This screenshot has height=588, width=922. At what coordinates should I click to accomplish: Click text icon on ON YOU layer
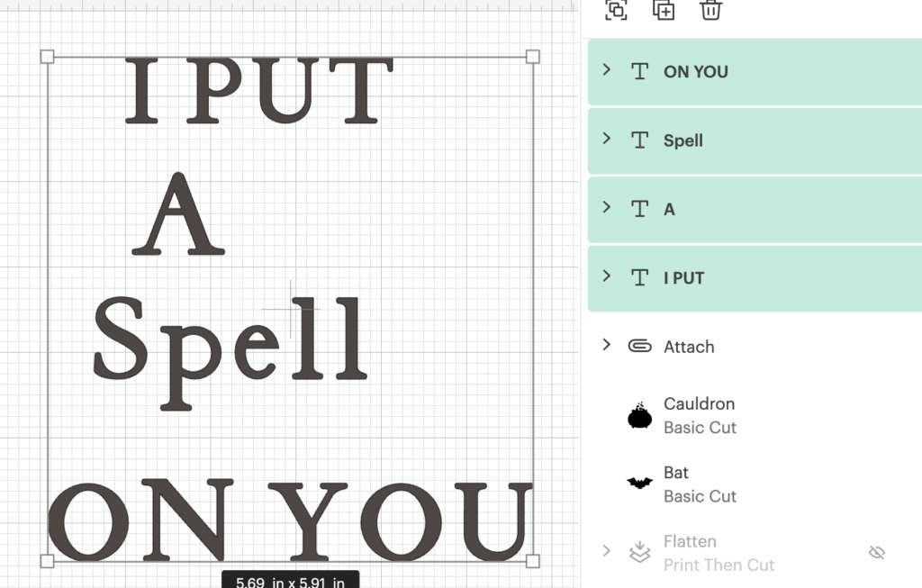tap(639, 72)
